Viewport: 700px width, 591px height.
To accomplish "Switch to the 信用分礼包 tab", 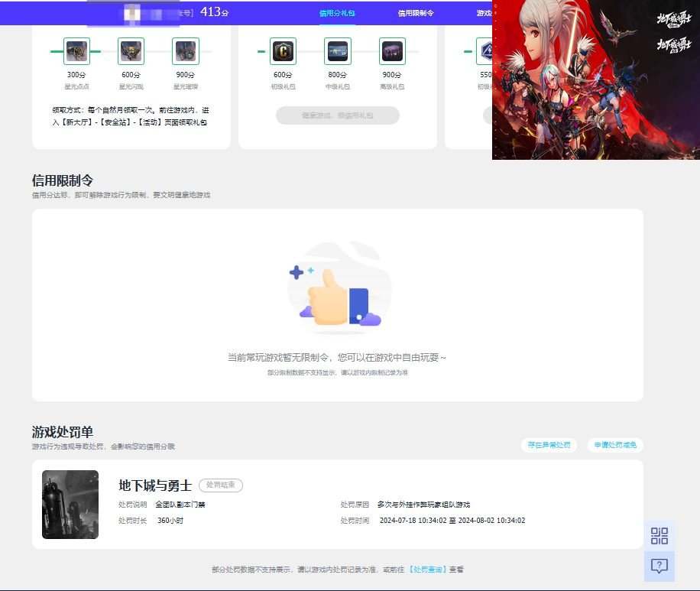I will coord(337,14).
